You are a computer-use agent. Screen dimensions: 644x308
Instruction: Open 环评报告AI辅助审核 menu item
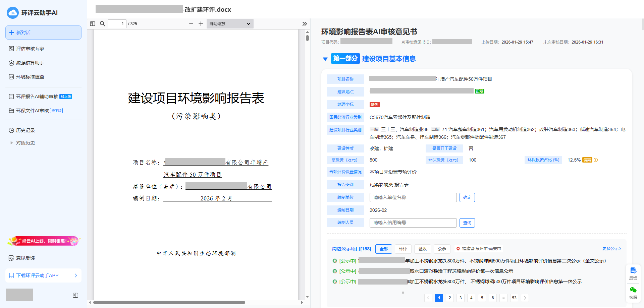[37, 97]
